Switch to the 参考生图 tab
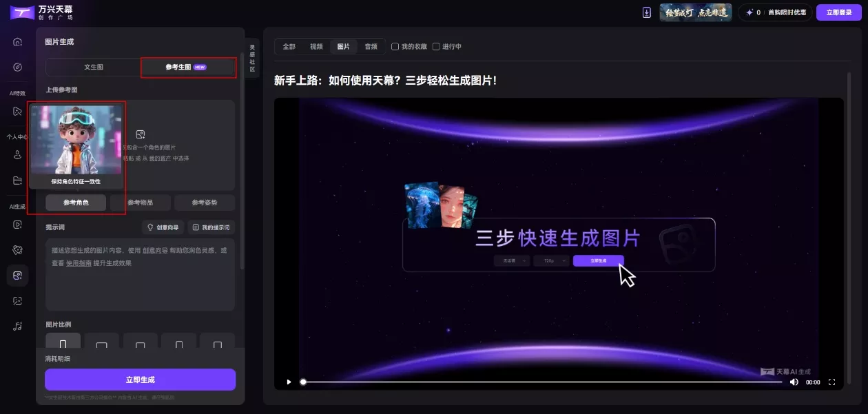This screenshot has height=414, width=868. pyautogui.click(x=188, y=67)
